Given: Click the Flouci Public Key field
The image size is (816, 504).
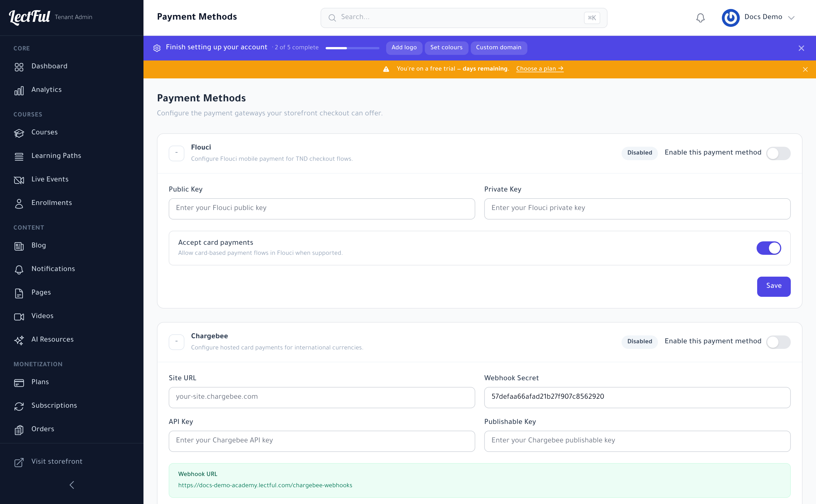Looking at the screenshot, I should 322,209.
